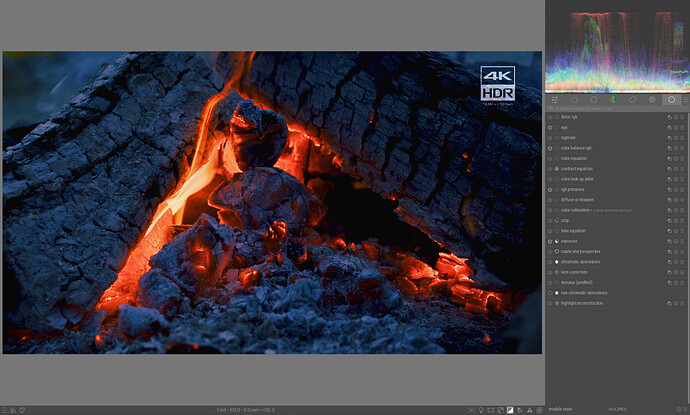Toggle clipping indication in bottom toolbar
Screen dimensions: 690x415
coord(510,410)
